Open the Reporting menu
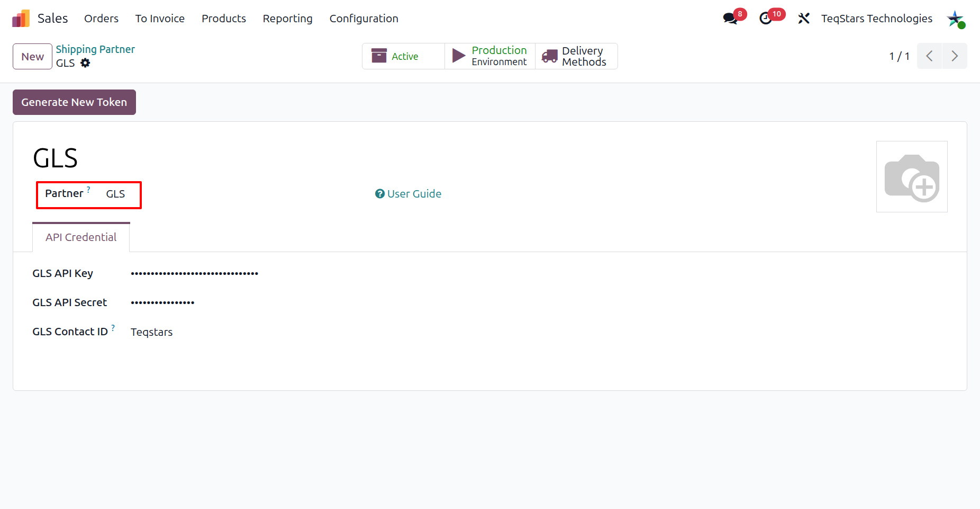The height and width of the screenshot is (509, 980). tap(288, 19)
